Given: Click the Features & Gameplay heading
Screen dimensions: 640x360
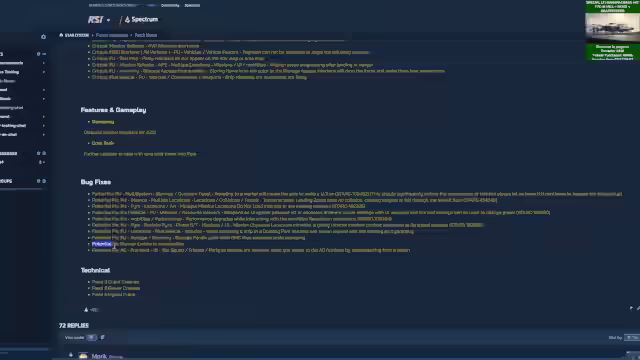Looking at the screenshot, I should click(x=113, y=110).
